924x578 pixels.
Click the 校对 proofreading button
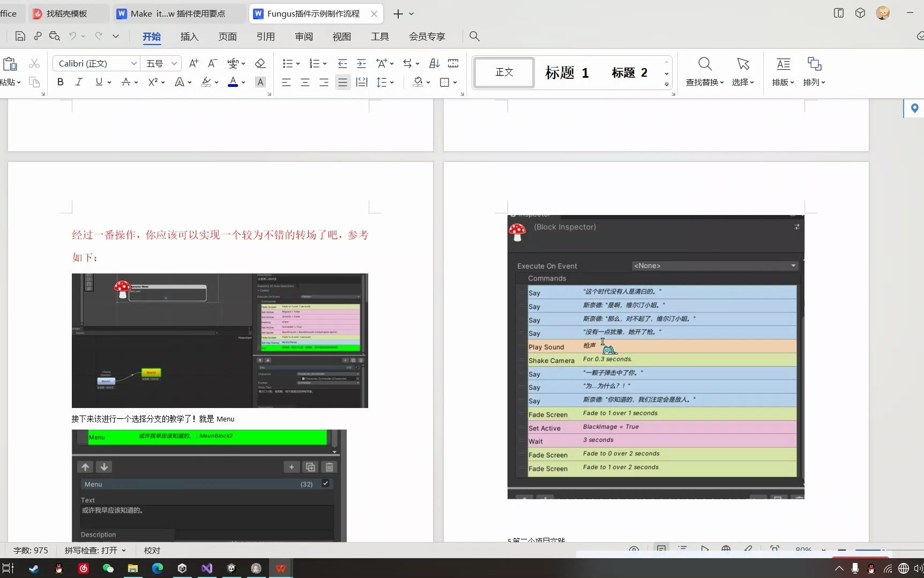coord(152,550)
